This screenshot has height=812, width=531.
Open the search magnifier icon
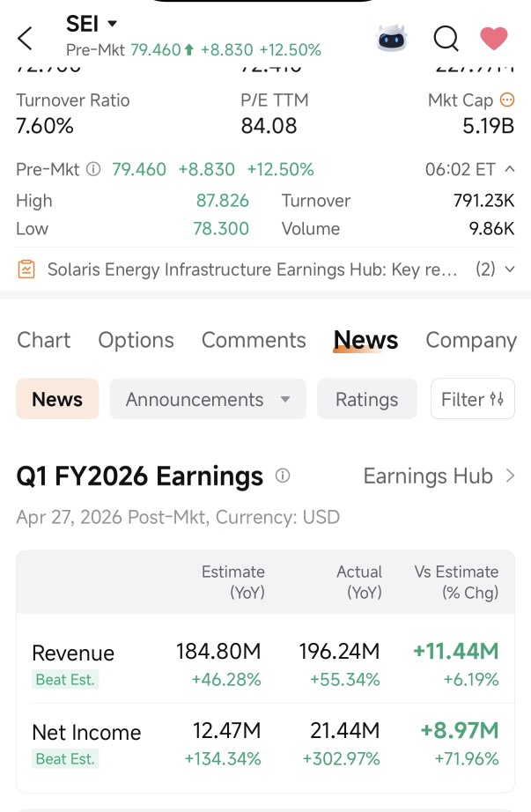(x=446, y=39)
